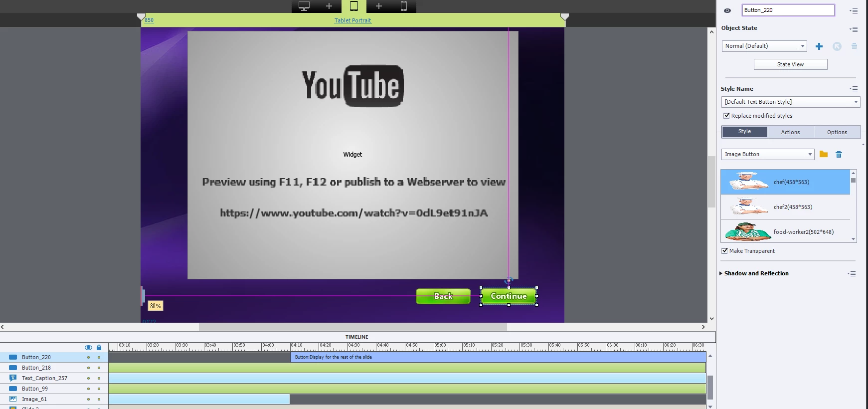
Task: Toggle the Replace modified styles checkbox
Action: tap(726, 115)
